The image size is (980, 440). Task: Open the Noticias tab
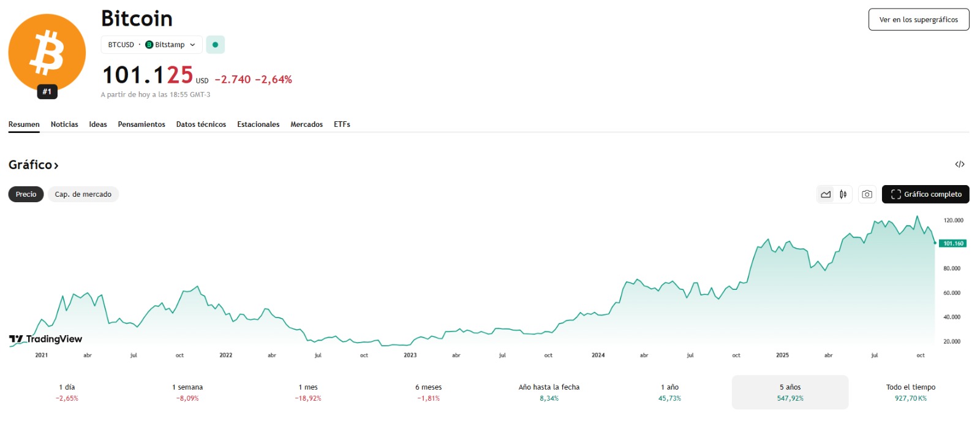[x=64, y=124]
